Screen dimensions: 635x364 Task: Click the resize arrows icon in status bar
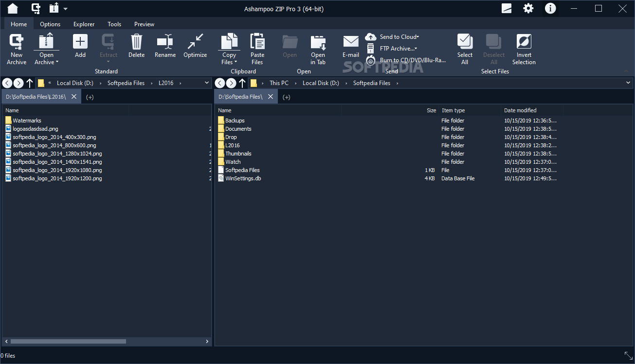tap(628, 356)
